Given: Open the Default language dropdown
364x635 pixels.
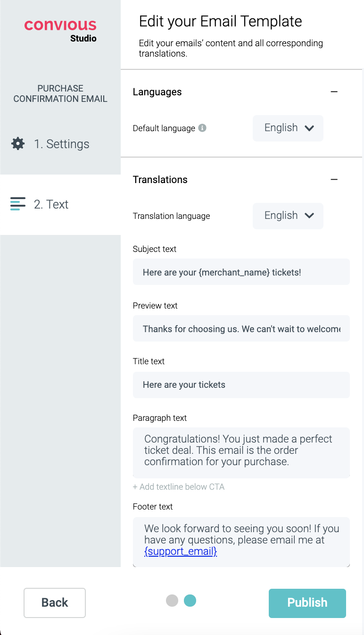Looking at the screenshot, I should click(x=288, y=128).
